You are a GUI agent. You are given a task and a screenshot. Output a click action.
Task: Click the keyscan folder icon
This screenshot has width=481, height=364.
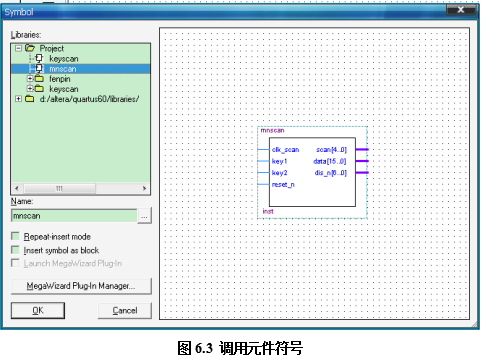pyautogui.click(x=39, y=89)
